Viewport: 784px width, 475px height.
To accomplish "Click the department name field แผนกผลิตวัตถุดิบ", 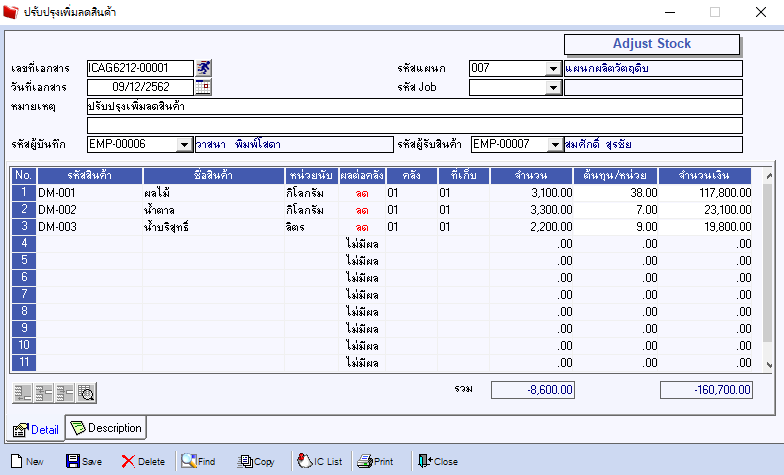I will (x=653, y=68).
